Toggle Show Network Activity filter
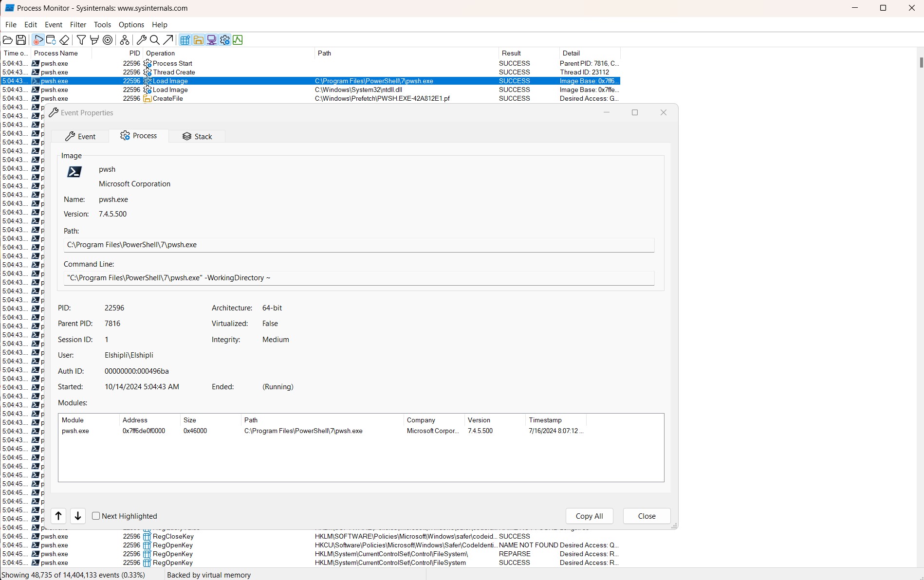 click(211, 40)
